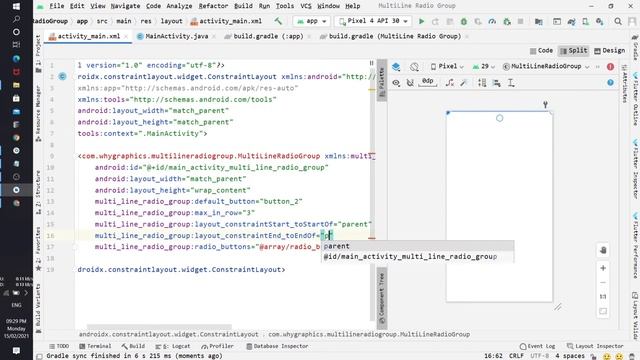Screen dimensions: 640x360
Task: Open the Refactor menu
Action: click(213, 6)
